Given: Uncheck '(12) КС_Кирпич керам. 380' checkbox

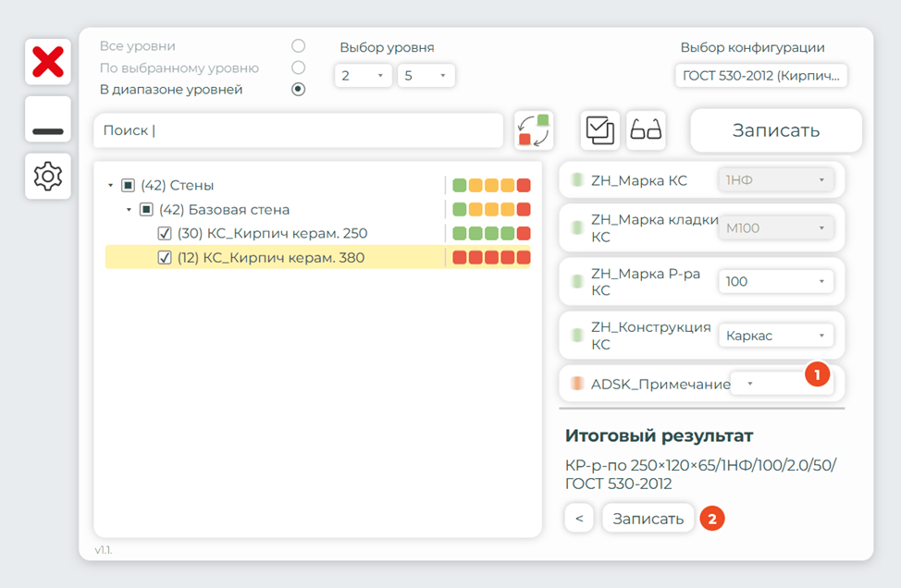Looking at the screenshot, I should tap(165, 257).
